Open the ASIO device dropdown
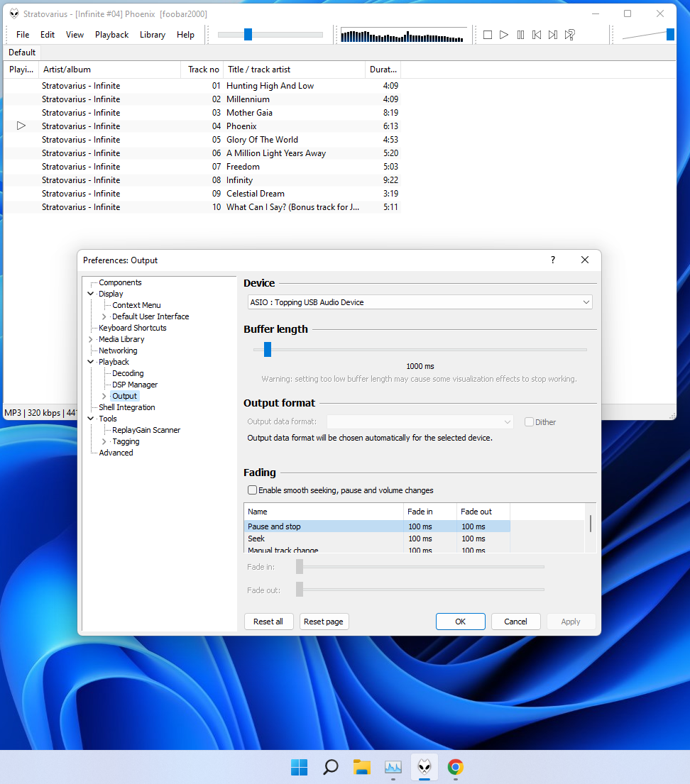 420,302
